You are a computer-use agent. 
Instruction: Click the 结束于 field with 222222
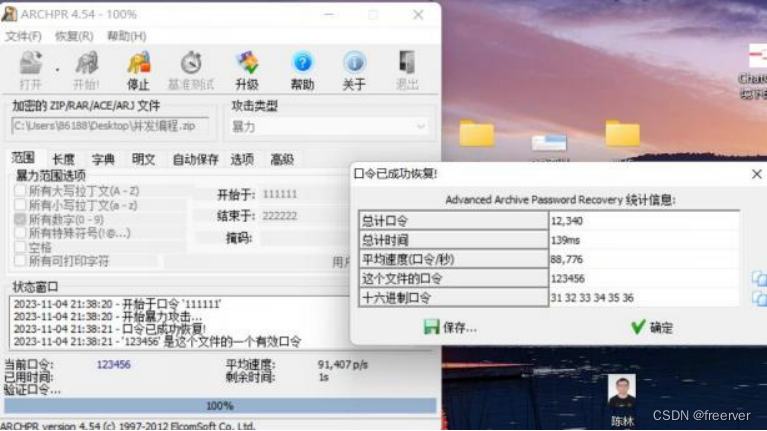tap(304, 216)
